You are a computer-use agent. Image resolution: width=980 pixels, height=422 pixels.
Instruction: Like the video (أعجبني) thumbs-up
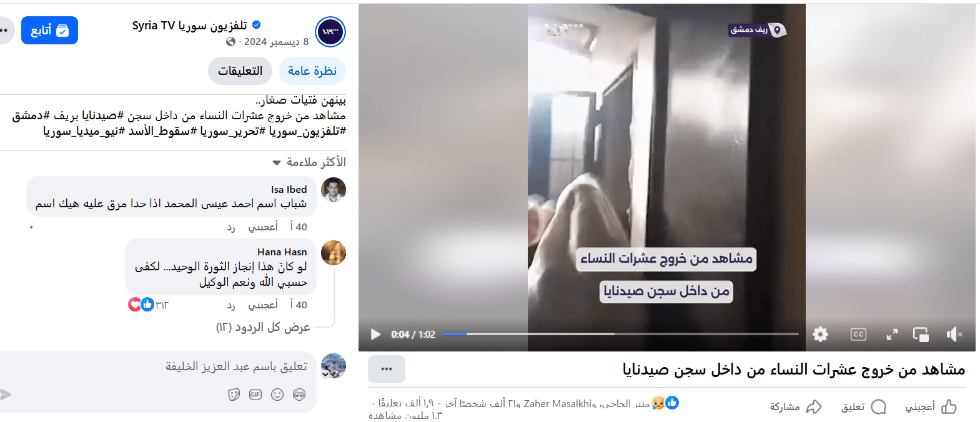(x=931, y=407)
